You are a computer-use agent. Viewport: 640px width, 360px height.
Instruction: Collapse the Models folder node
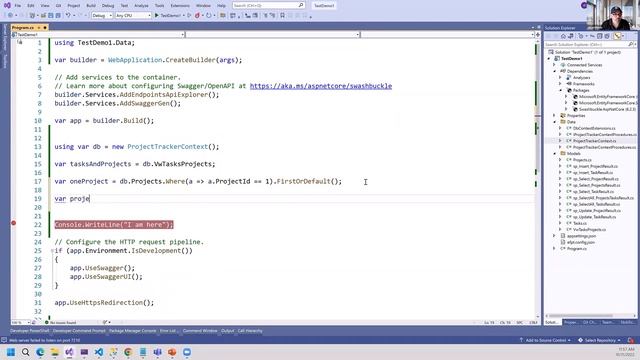[555, 153]
